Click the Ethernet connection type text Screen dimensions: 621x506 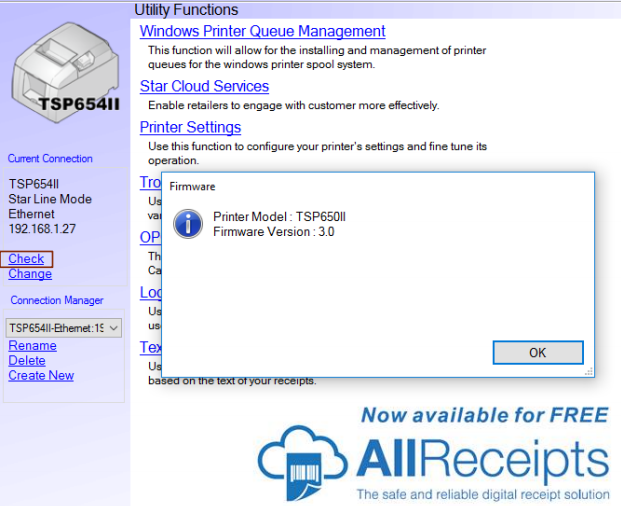[31, 214]
